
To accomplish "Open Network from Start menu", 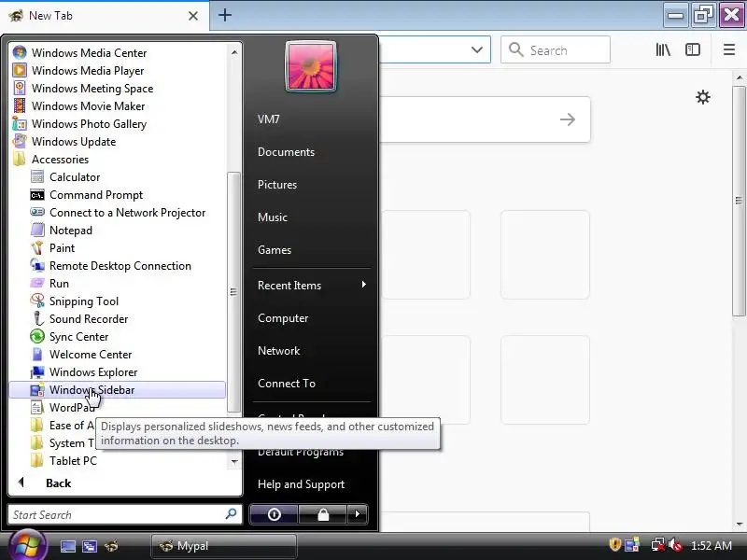I will pos(278,351).
